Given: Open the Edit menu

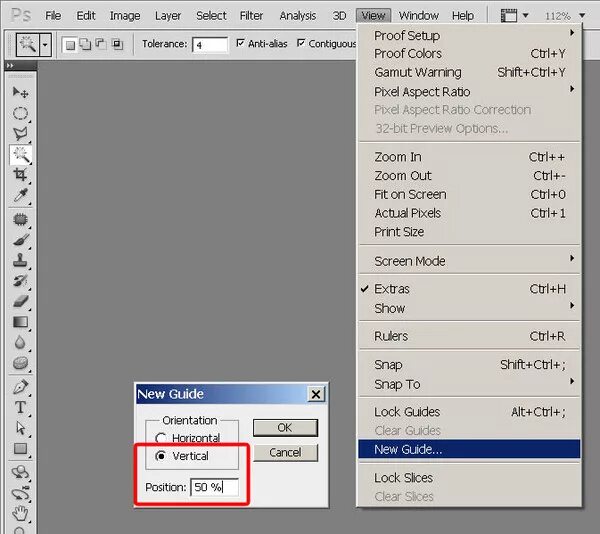Looking at the screenshot, I should (x=86, y=16).
